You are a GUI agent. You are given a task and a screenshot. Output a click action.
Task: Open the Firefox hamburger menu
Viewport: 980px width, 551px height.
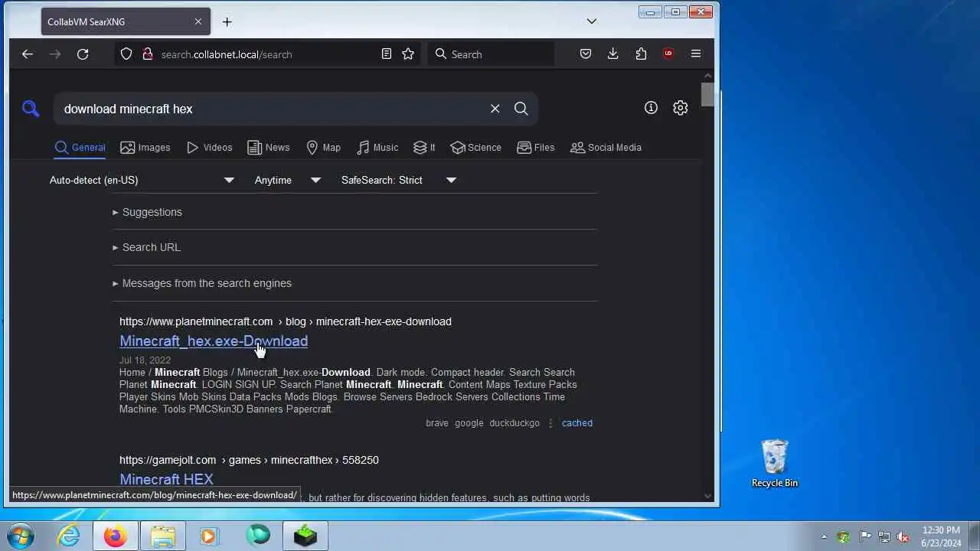(x=696, y=54)
